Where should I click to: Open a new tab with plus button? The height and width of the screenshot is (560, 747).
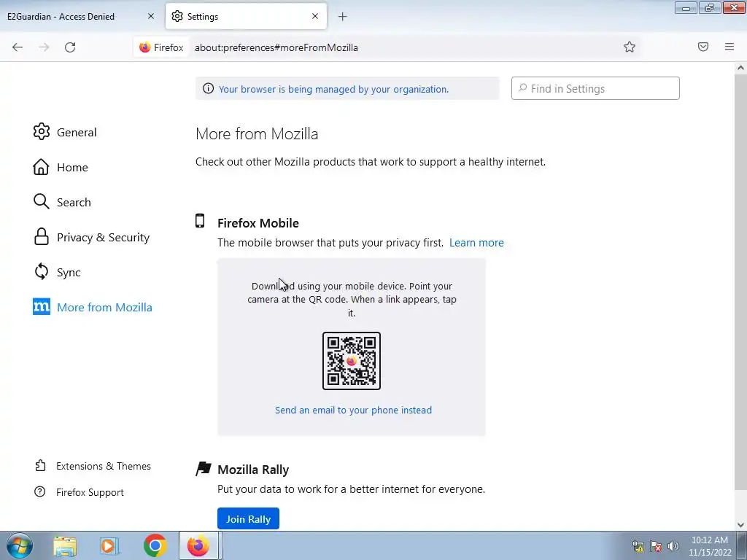coord(343,17)
